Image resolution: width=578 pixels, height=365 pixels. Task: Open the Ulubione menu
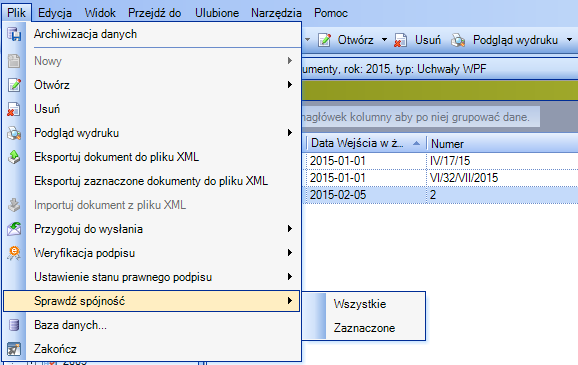(x=217, y=13)
